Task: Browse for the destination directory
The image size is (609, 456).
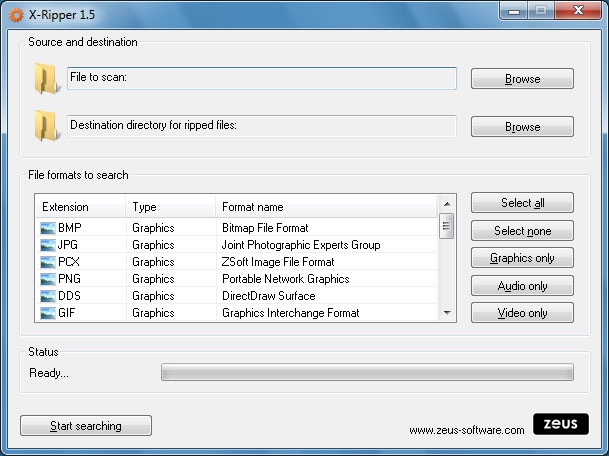Action: 522,127
